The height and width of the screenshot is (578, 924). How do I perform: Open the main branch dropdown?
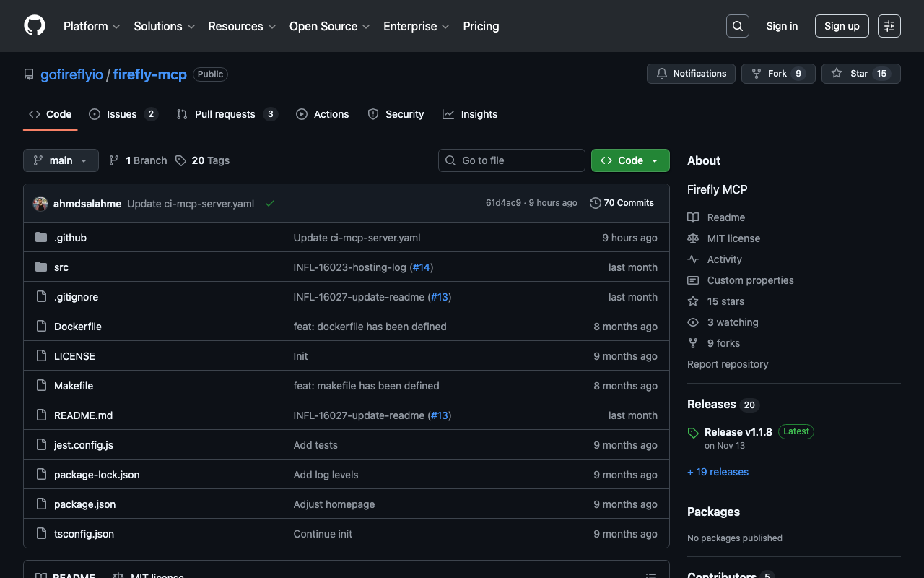pyautogui.click(x=61, y=160)
